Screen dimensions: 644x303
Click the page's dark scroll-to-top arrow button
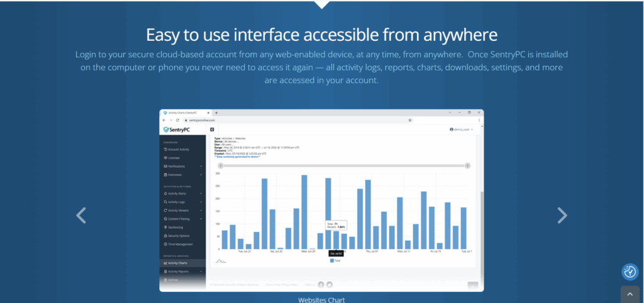(630, 294)
